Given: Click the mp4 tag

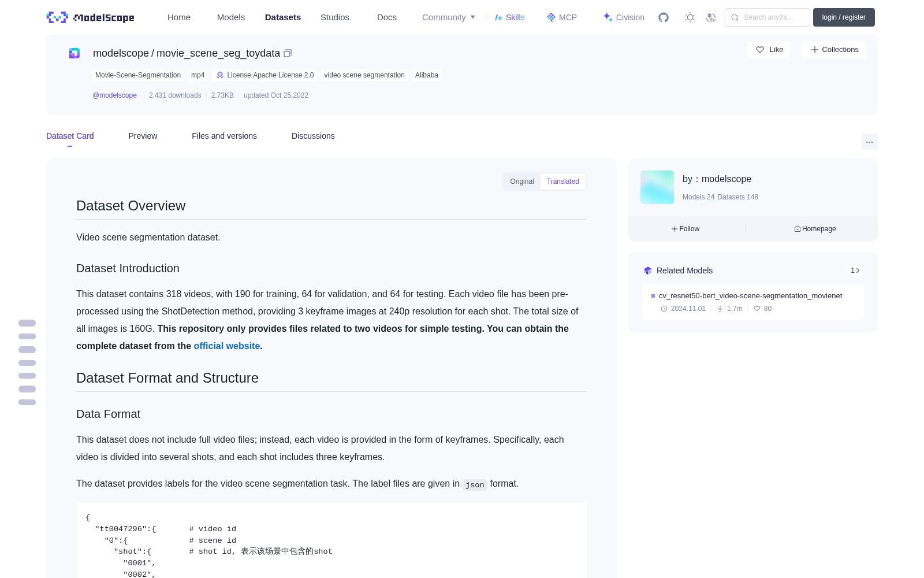Looking at the screenshot, I should (x=198, y=75).
